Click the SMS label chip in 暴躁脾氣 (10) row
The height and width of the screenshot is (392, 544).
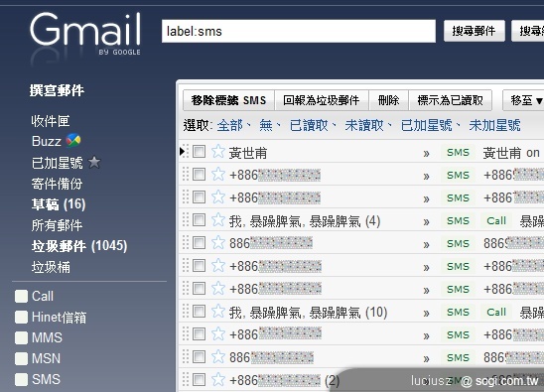[x=458, y=312]
